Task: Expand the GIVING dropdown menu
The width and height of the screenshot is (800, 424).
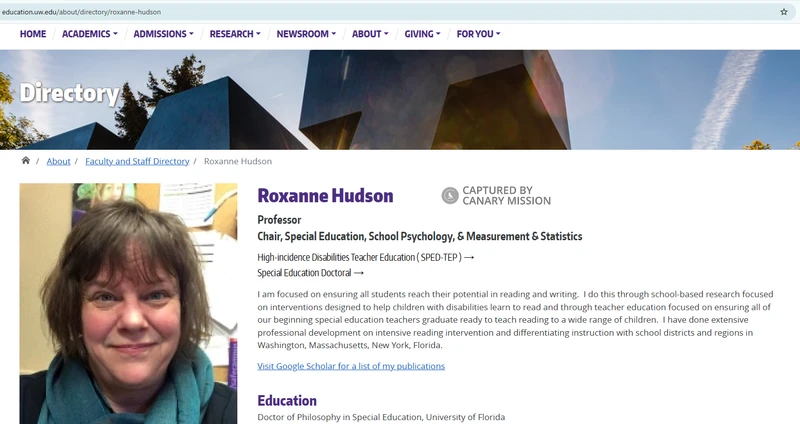Action: tap(422, 34)
